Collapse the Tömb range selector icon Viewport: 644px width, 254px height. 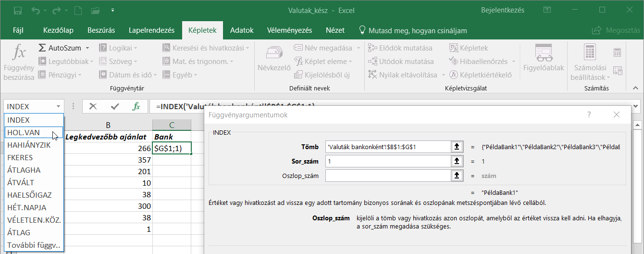456,147
